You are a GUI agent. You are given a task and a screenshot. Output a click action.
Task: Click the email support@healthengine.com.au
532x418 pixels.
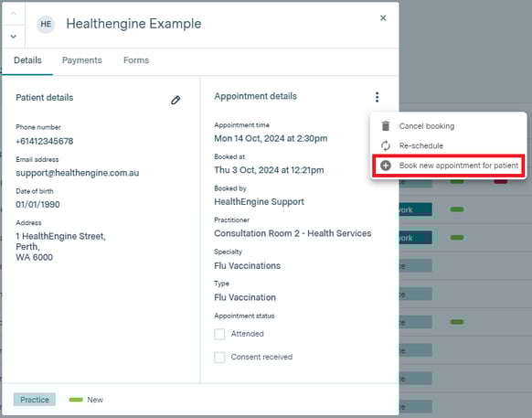point(78,173)
